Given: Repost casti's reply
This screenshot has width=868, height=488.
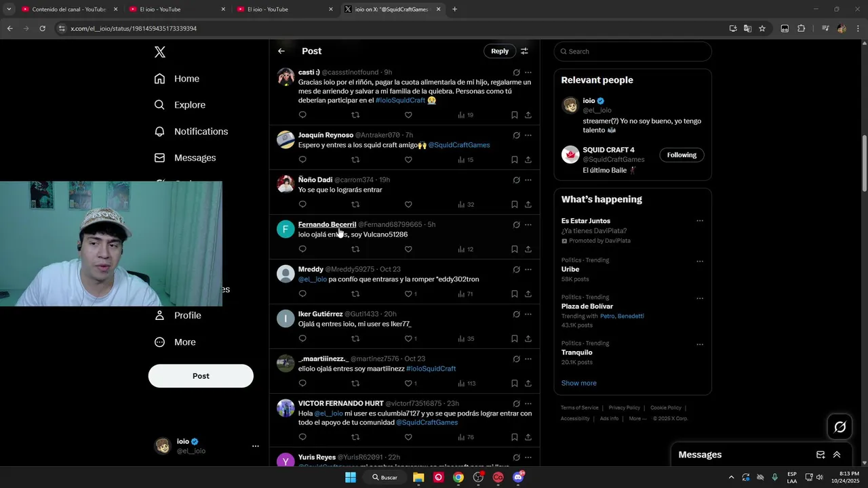Looking at the screenshot, I should (355, 115).
